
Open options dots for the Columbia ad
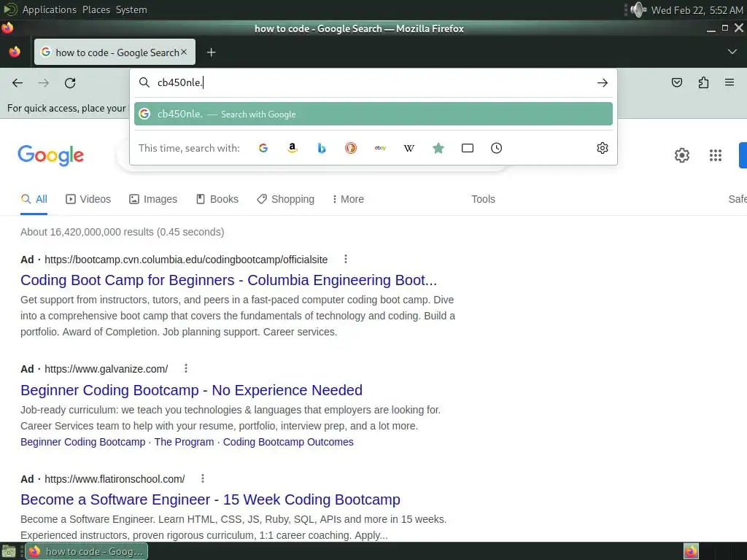[x=345, y=259]
